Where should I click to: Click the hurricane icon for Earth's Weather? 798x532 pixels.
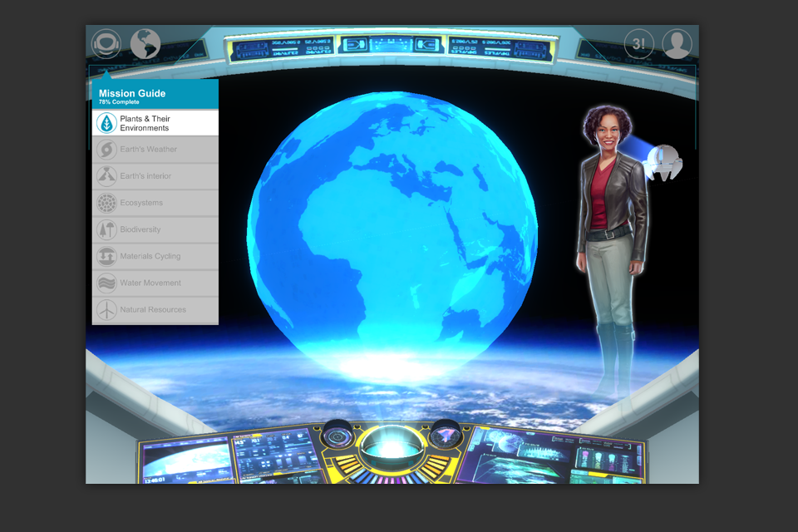pyautogui.click(x=107, y=150)
